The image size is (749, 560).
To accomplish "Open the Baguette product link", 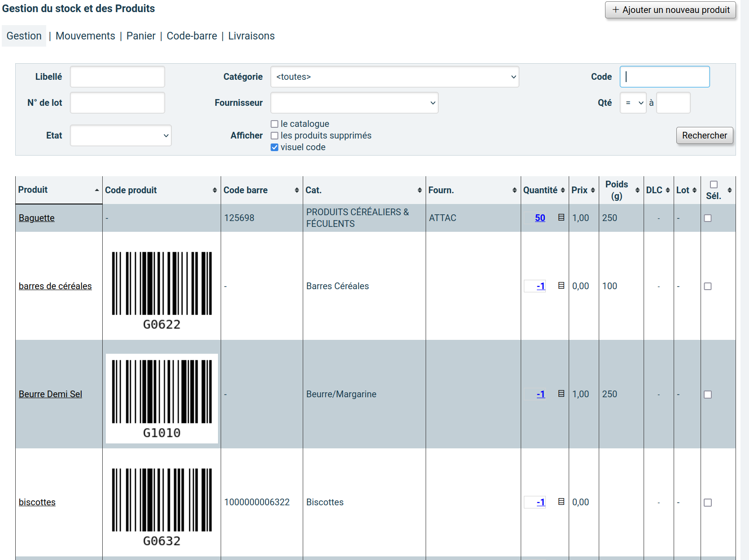I will click(x=37, y=218).
